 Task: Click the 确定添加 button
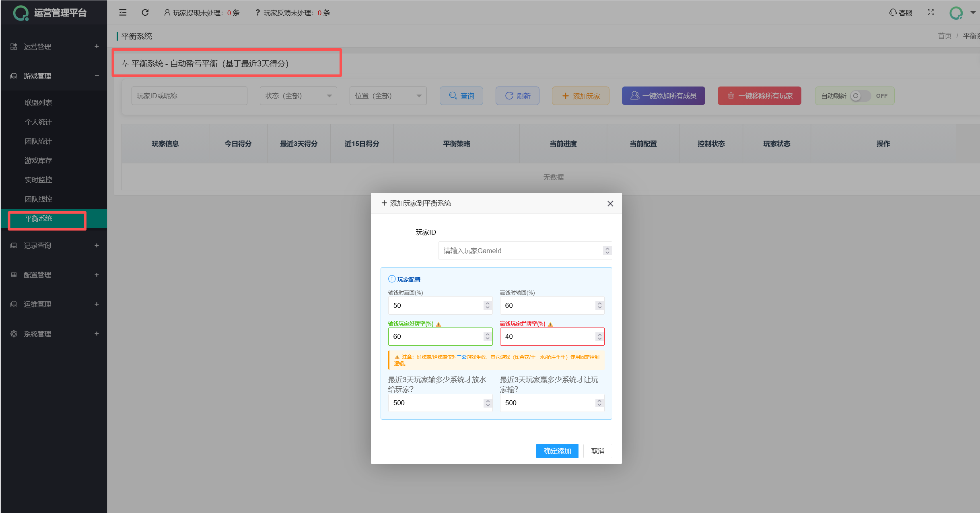click(x=557, y=451)
